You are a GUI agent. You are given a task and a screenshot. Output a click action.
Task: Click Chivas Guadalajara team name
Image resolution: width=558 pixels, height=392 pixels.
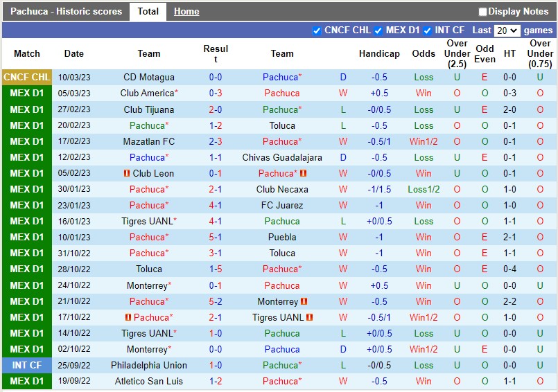pyautogui.click(x=282, y=158)
